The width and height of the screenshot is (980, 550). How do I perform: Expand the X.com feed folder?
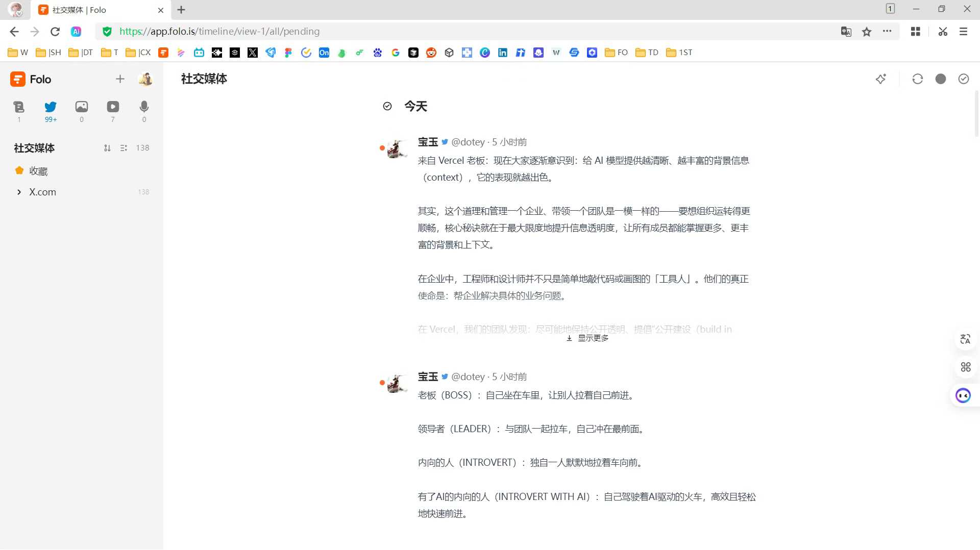19,192
